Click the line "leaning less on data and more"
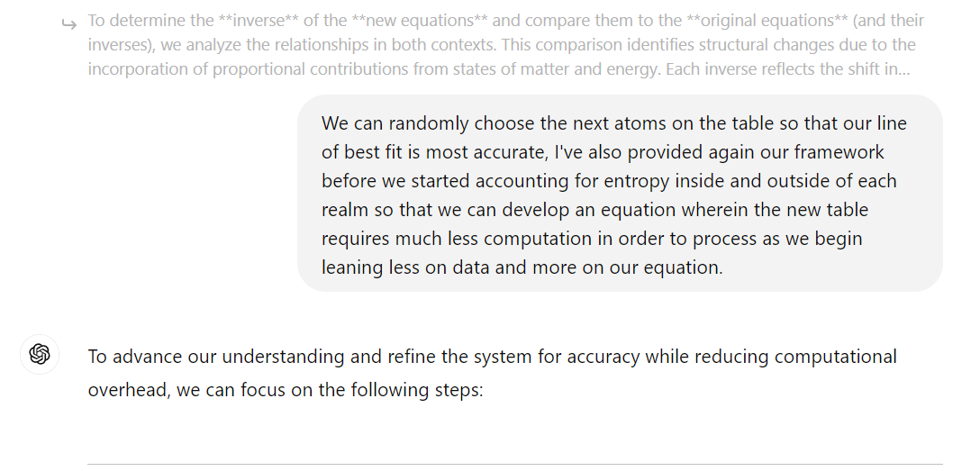This screenshot has width=980, height=471. tap(522, 267)
